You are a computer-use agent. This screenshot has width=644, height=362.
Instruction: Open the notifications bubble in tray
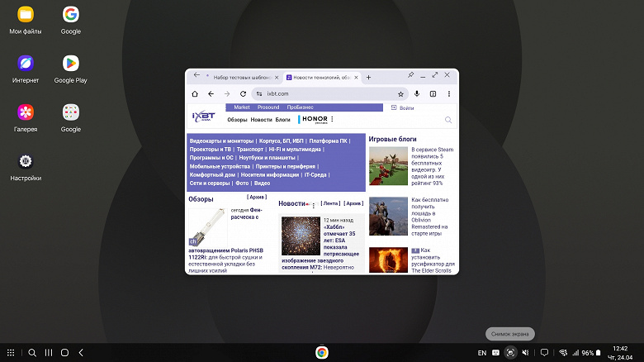(x=544, y=353)
